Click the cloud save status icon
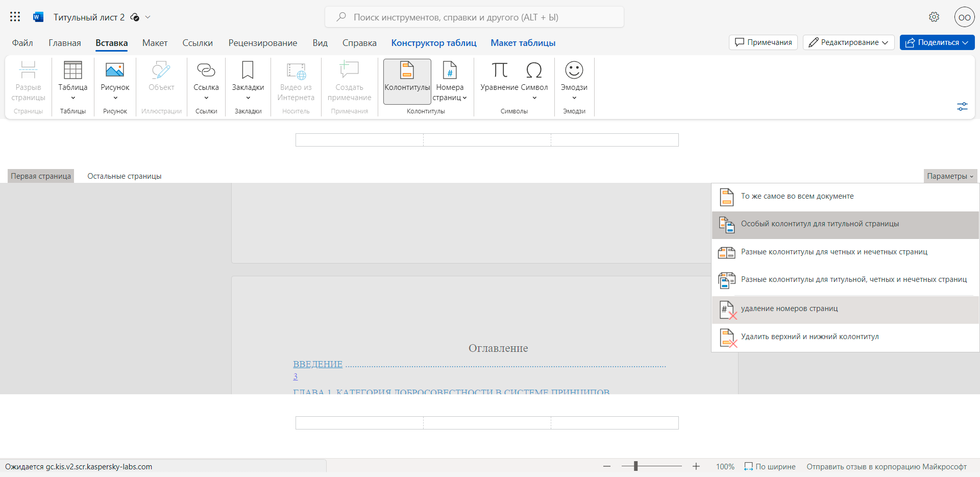Screen dimensions: 980x477 coord(135,17)
